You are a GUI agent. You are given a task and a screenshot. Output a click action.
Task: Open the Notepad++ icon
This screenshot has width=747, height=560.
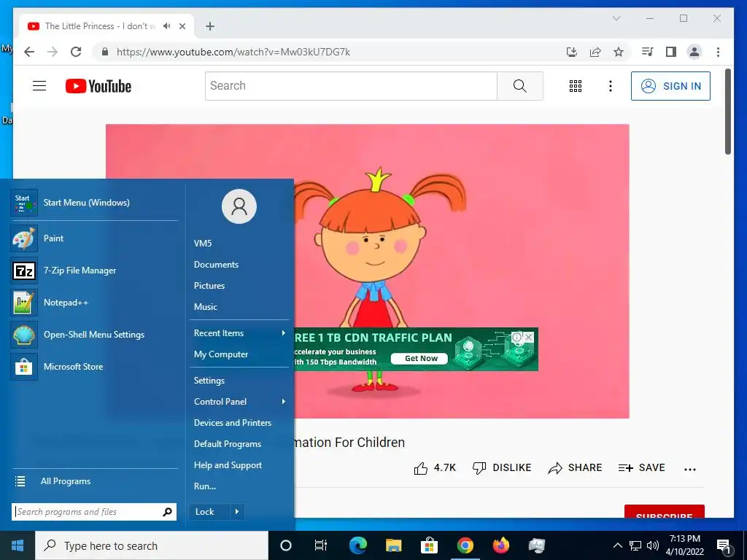click(24, 303)
